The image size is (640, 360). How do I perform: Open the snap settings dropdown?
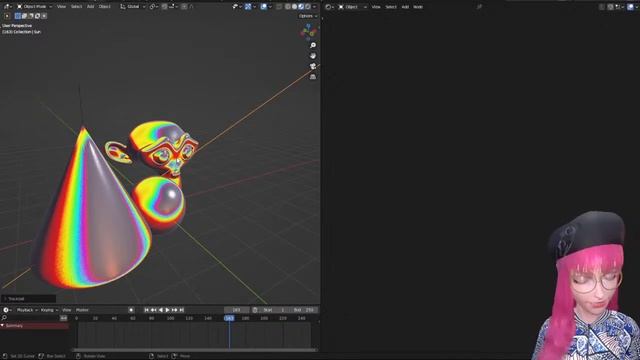point(173,7)
